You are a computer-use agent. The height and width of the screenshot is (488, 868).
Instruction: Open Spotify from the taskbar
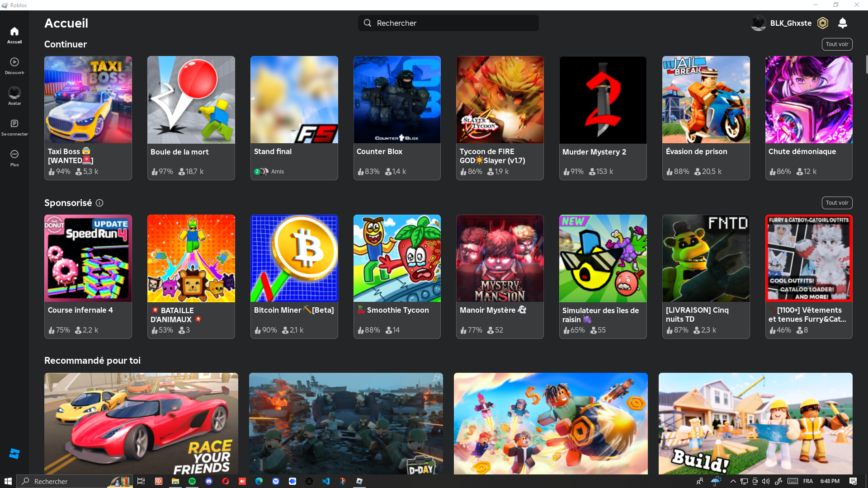[x=192, y=481]
